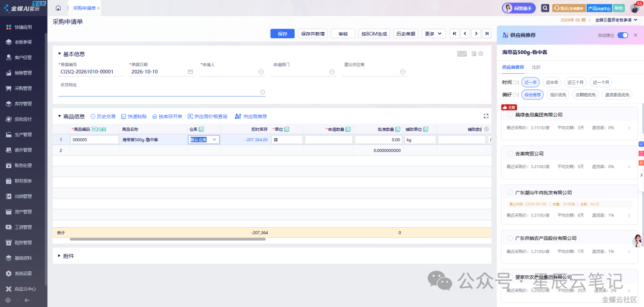The height and width of the screenshot is (307, 644).
Task: Open table column settings gear
Action: [x=487, y=129]
